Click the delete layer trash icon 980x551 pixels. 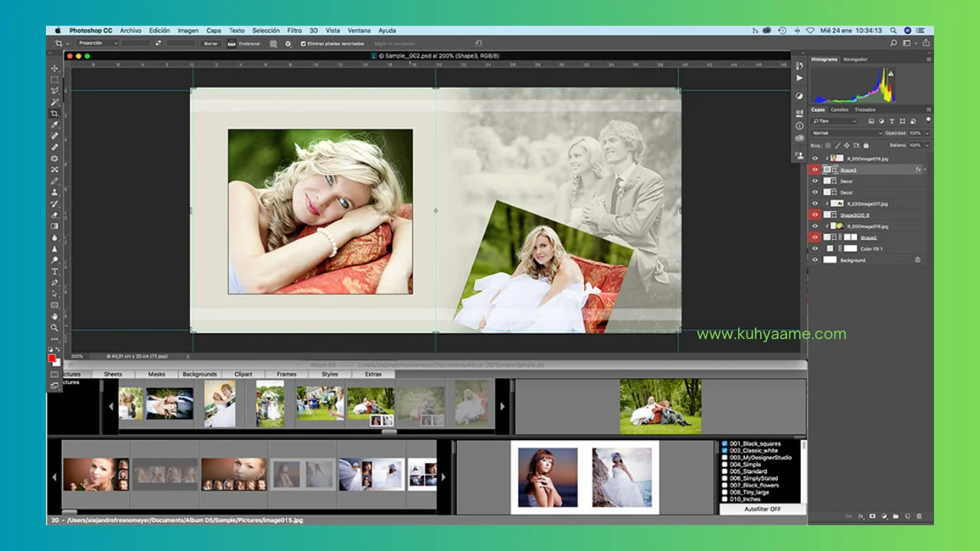pyautogui.click(x=919, y=517)
